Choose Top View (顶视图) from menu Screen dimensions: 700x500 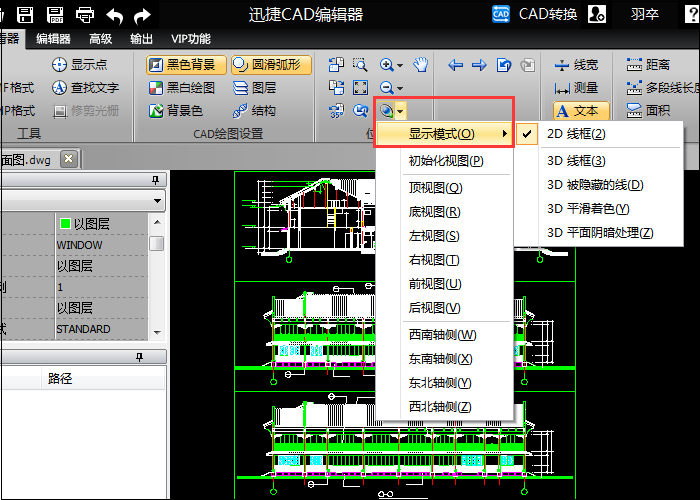pos(435,188)
